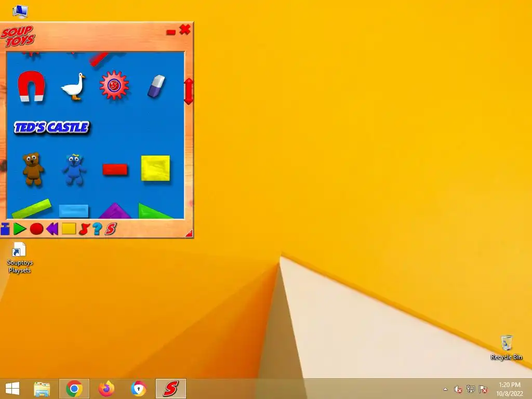Click the TED'S CASTLE playset heading

pos(51,127)
